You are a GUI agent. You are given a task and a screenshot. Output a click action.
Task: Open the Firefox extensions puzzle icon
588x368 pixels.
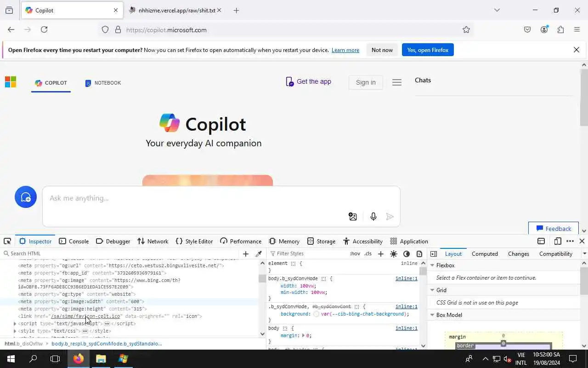(x=560, y=30)
